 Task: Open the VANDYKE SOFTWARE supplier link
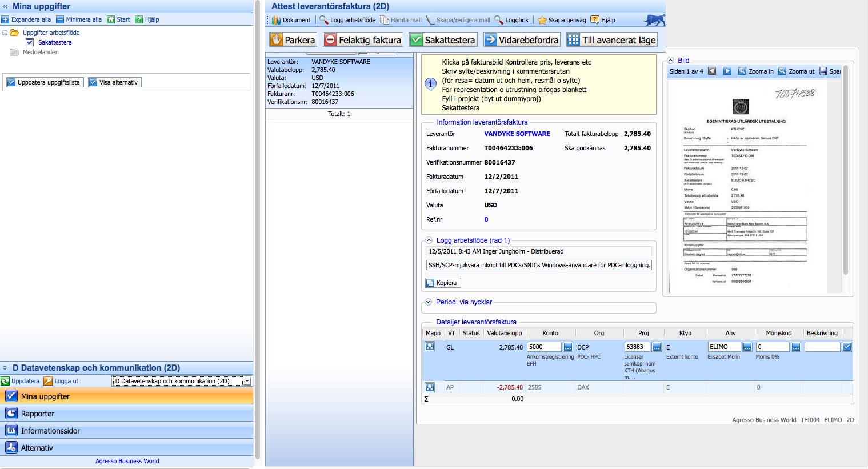coord(517,134)
